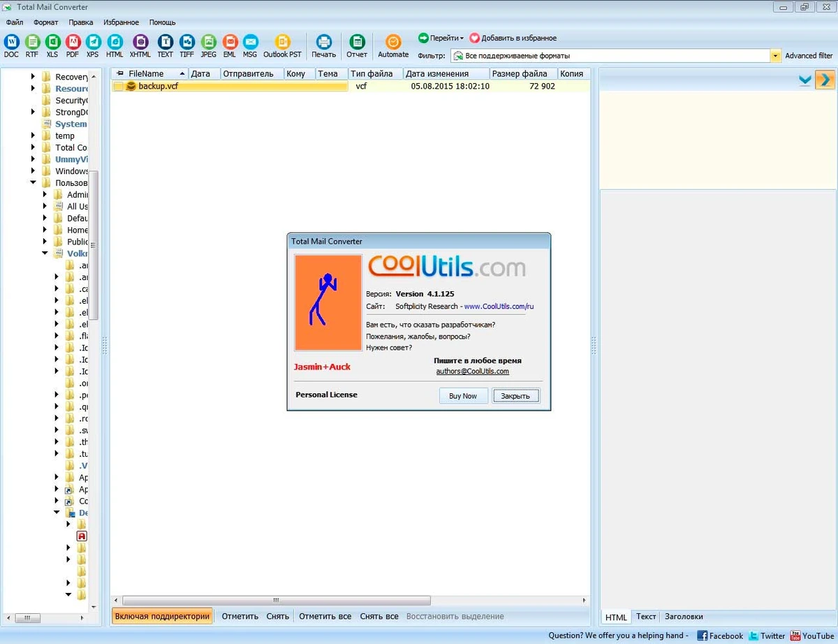The image size is (838, 644).
Task: Click orange next arrow in preview panel
Action: (825, 80)
